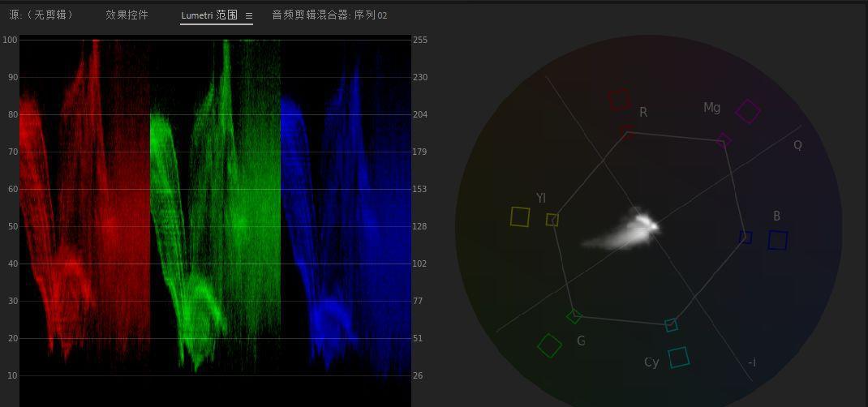Click the outer magenta target box
The image size is (868, 407).
tap(748, 111)
